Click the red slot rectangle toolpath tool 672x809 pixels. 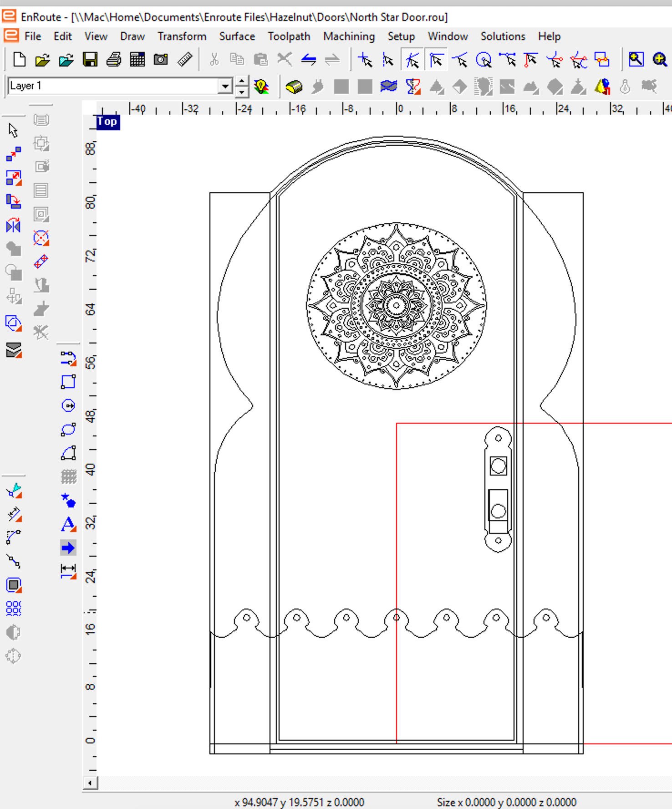41,261
